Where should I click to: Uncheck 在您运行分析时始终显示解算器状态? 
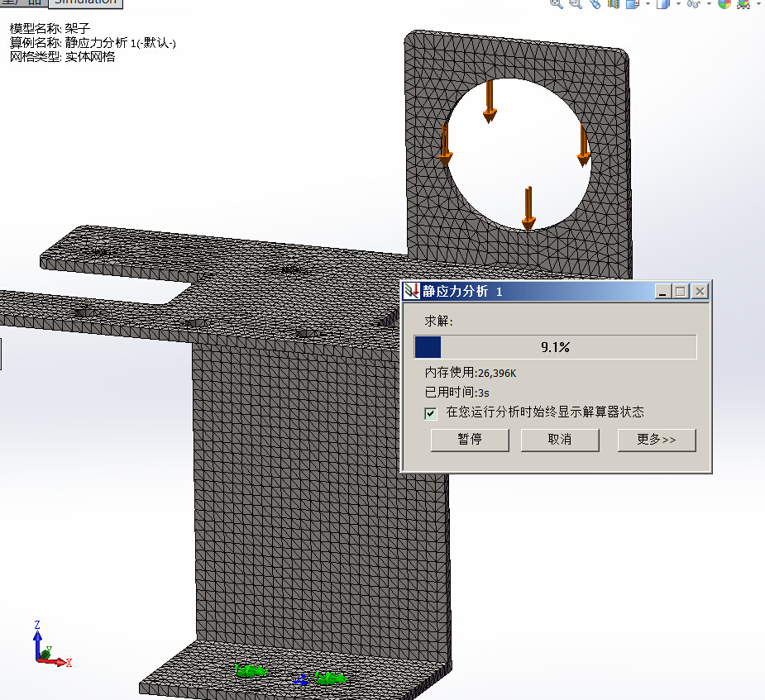click(430, 413)
